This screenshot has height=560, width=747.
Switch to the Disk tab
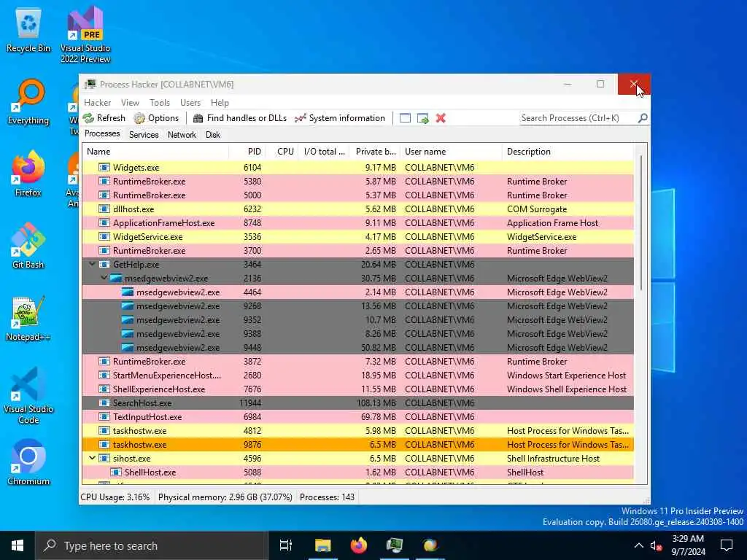click(213, 135)
